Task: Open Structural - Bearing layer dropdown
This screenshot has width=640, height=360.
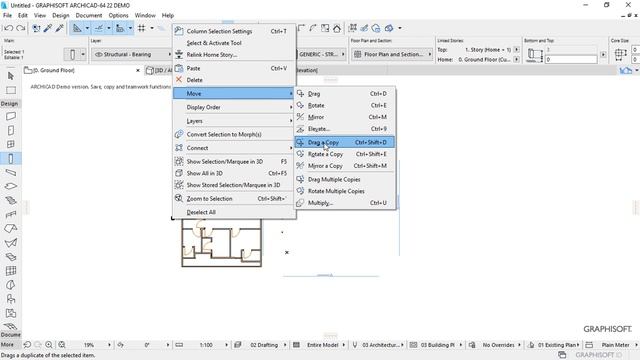Action: coord(132,54)
